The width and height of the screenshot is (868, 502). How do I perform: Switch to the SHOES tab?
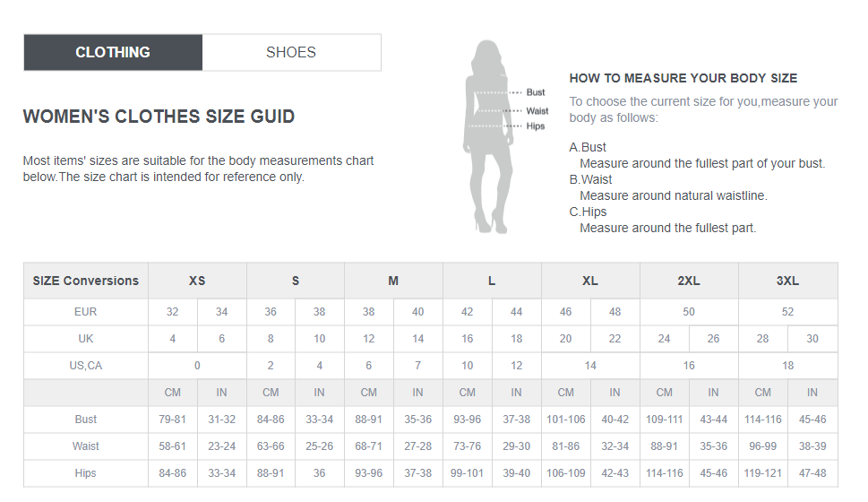coord(291,52)
